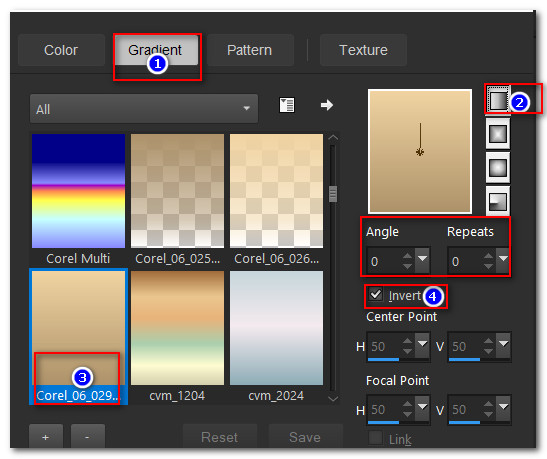Click the plus button to add gradient

(x=46, y=437)
